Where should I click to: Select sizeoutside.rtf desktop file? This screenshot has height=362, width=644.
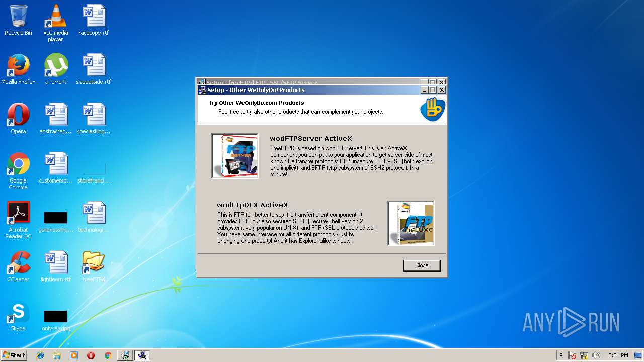click(x=94, y=69)
